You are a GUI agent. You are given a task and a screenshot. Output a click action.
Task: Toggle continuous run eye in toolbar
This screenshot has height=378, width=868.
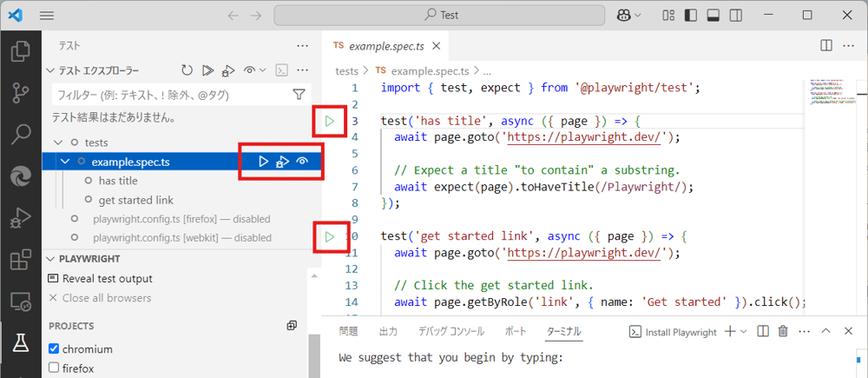[x=250, y=70]
